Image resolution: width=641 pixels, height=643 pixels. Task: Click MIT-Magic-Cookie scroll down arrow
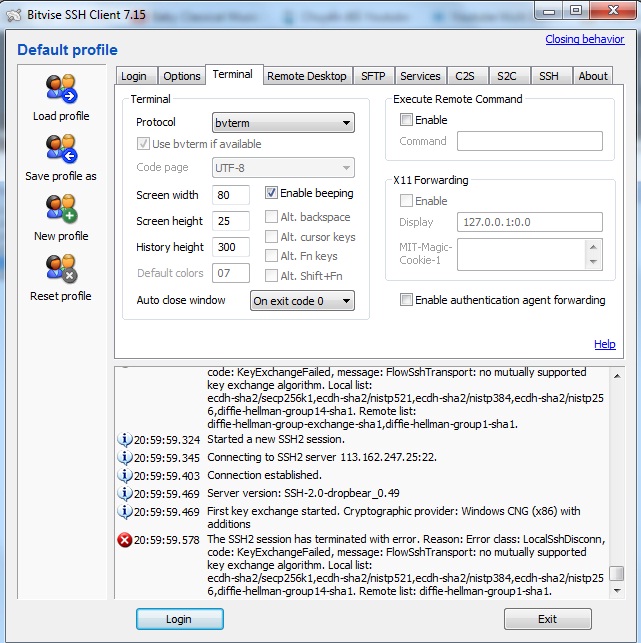pos(593,262)
